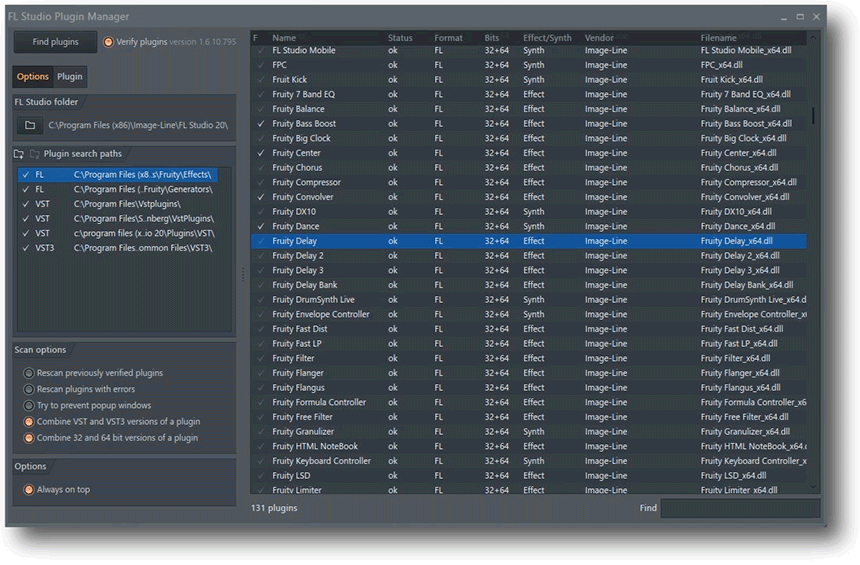
Task: Sort by the Effect/Synth column header
Action: tap(547, 38)
